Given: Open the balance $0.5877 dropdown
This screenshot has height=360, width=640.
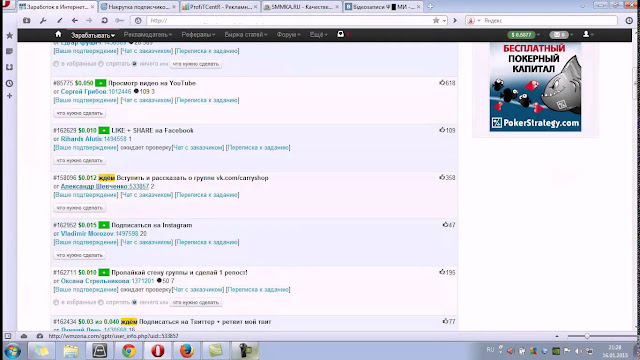Looking at the screenshot, I should (x=524, y=35).
